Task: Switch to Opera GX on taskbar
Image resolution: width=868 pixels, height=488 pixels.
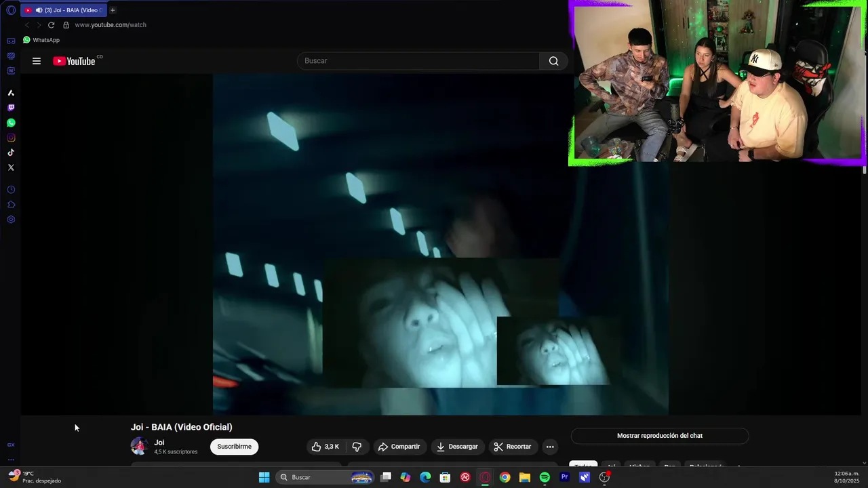Action: (485, 477)
